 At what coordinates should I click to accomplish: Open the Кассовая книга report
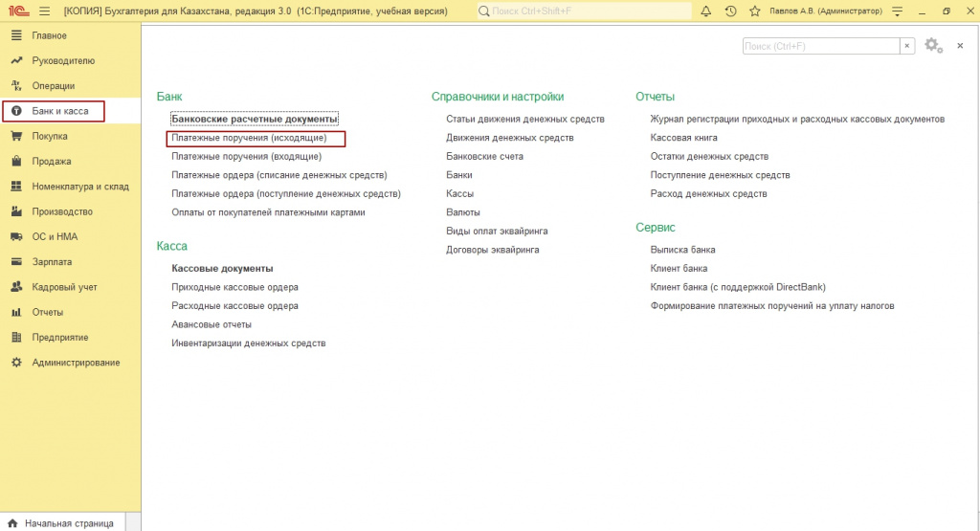point(683,138)
